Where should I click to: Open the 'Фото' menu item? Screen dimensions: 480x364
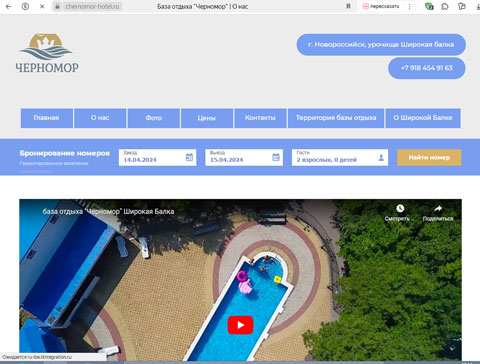[x=154, y=118]
